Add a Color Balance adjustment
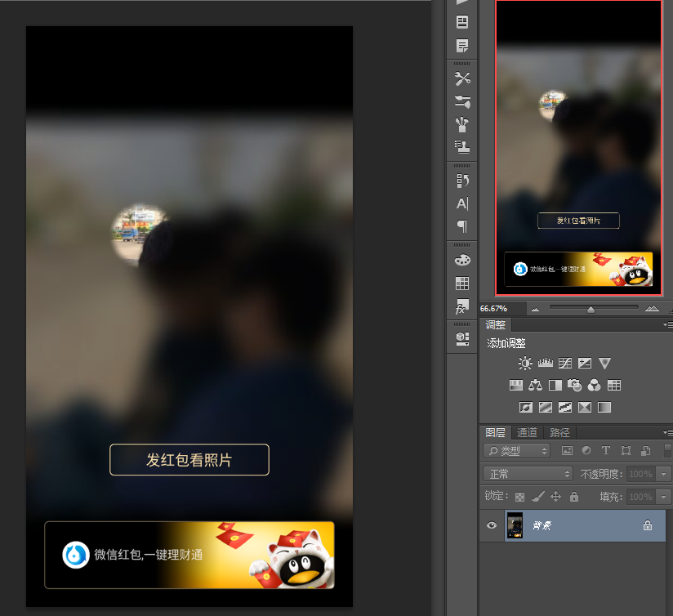 point(535,385)
